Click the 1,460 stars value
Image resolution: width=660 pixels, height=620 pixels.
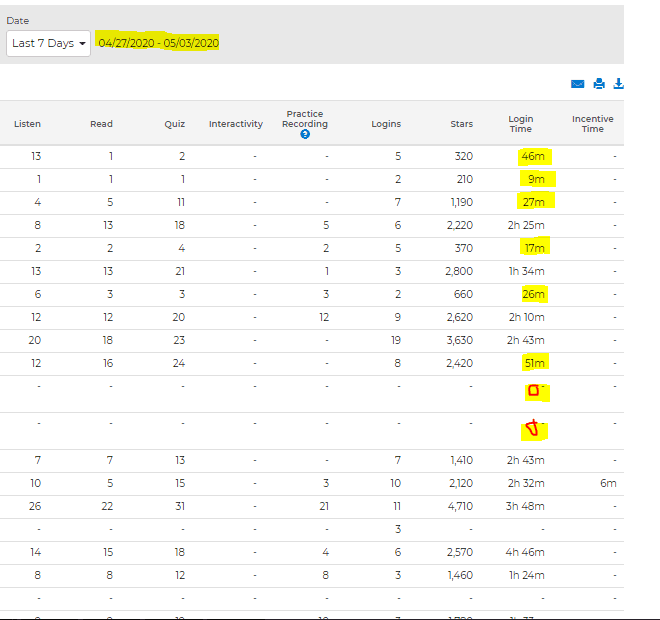[460, 575]
